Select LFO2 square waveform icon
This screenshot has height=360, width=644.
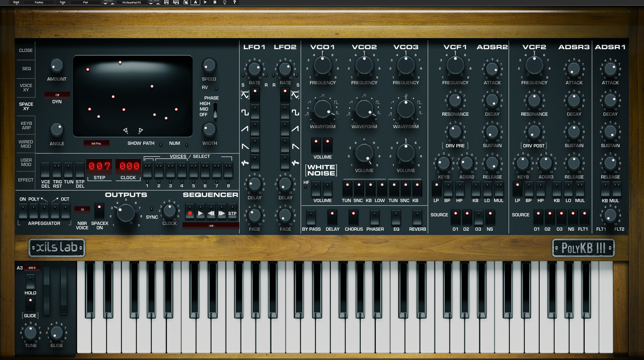tap(295, 112)
